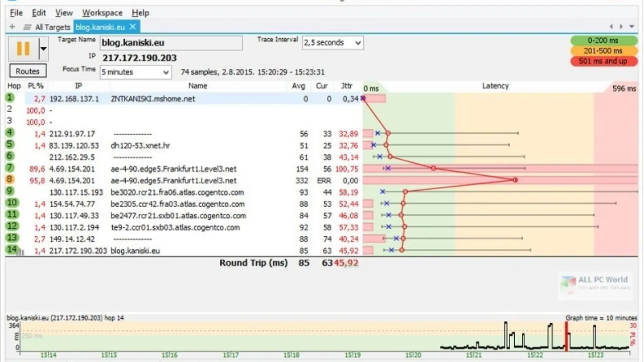Click the 596 ms latency scale label

(624, 88)
